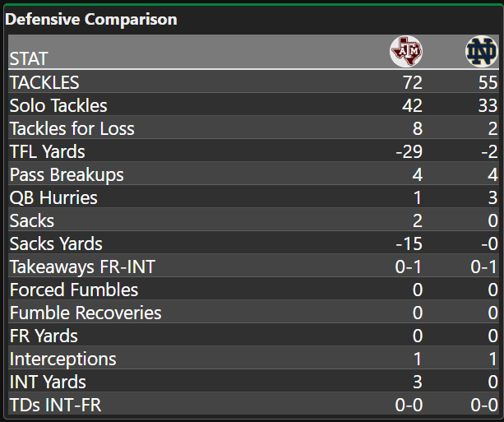Click the TFL Yards stat label
This screenshot has width=504, height=422.
[x=47, y=151]
